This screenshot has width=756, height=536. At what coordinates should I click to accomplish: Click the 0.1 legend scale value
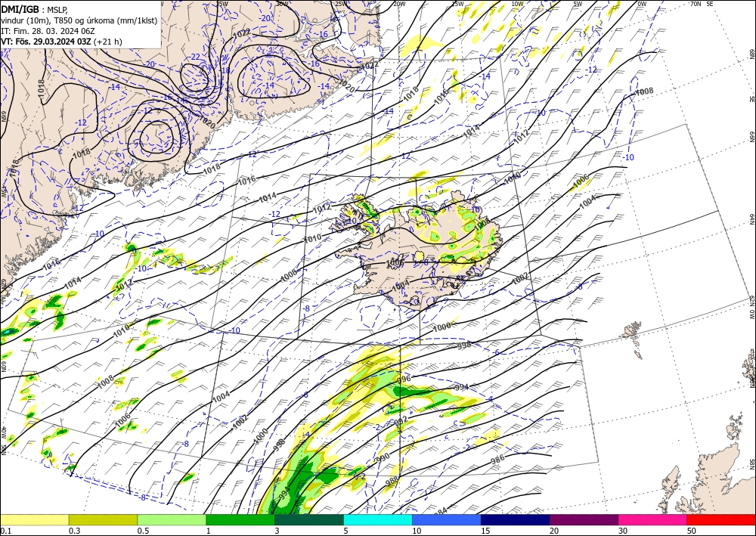(5, 531)
